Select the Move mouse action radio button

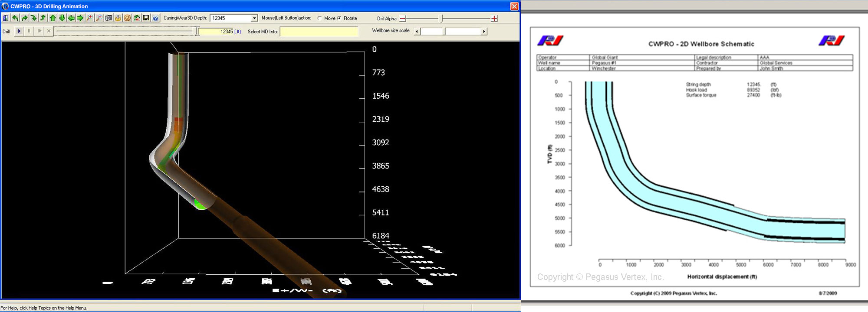click(x=320, y=18)
